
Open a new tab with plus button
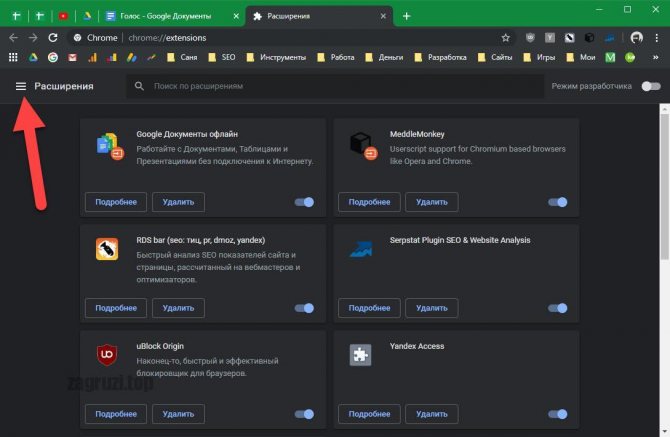[x=406, y=16]
